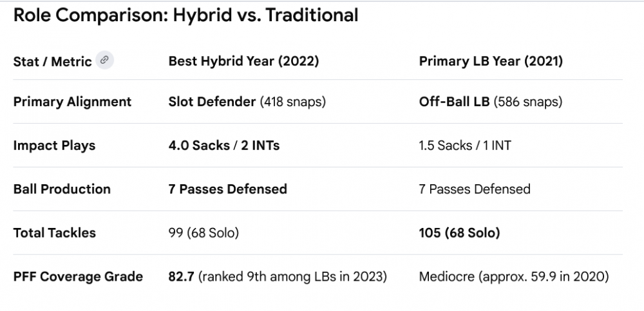Click the bold 7 Passes Defensed cell
This screenshot has width=644, height=311.
click(x=227, y=189)
